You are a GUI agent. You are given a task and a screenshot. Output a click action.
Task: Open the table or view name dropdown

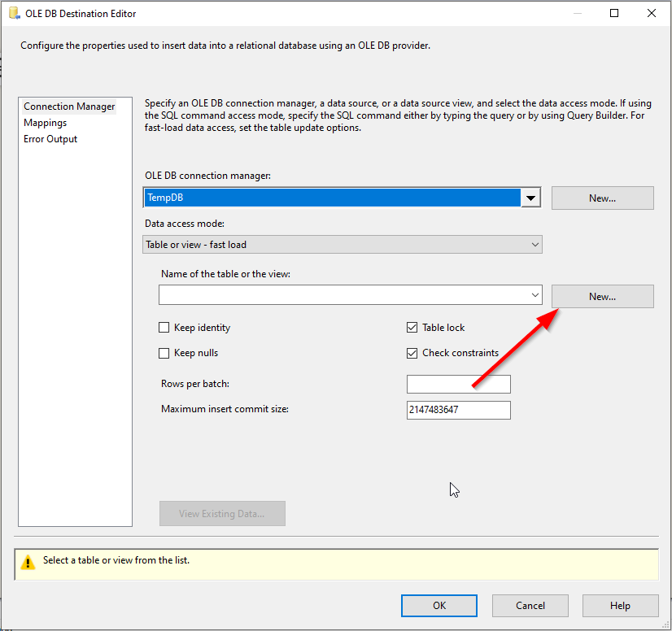535,295
